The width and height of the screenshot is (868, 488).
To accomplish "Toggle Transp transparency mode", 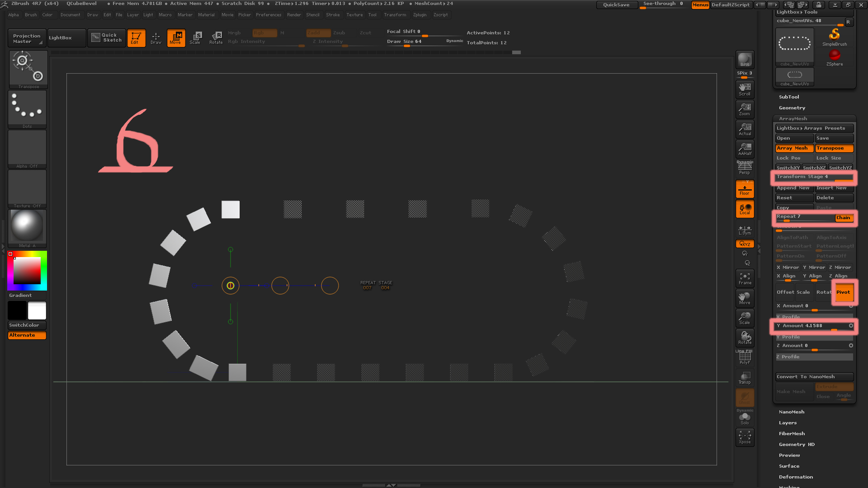I will coord(745,378).
